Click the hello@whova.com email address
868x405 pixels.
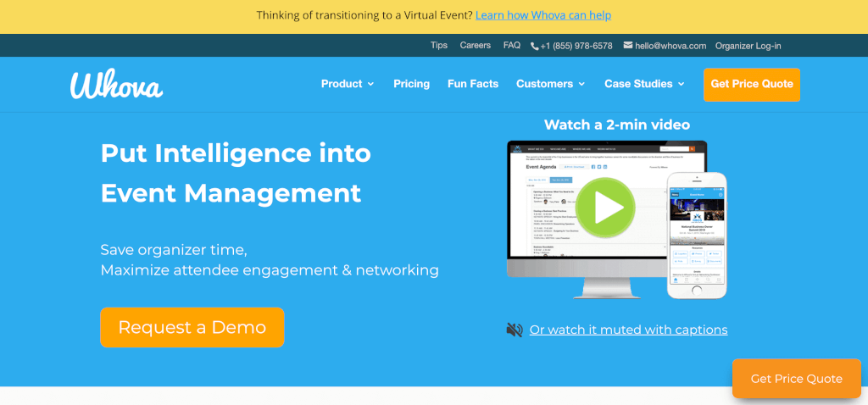click(x=671, y=46)
